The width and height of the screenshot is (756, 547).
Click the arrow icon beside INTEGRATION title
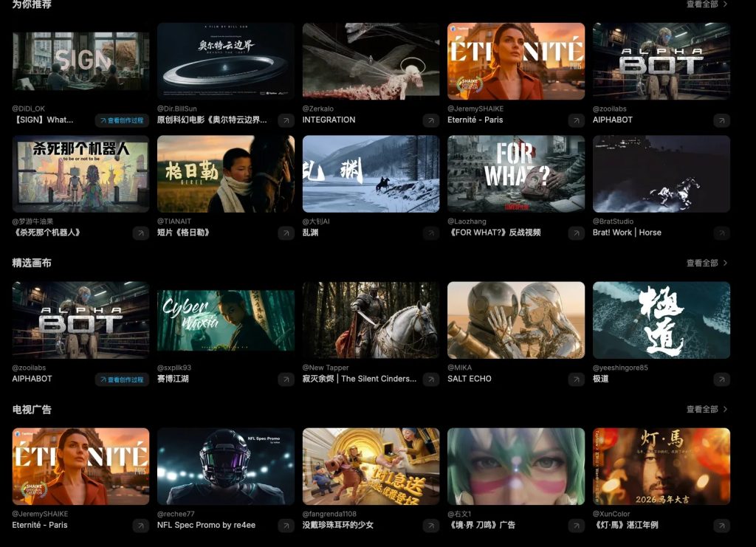pos(431,120)
